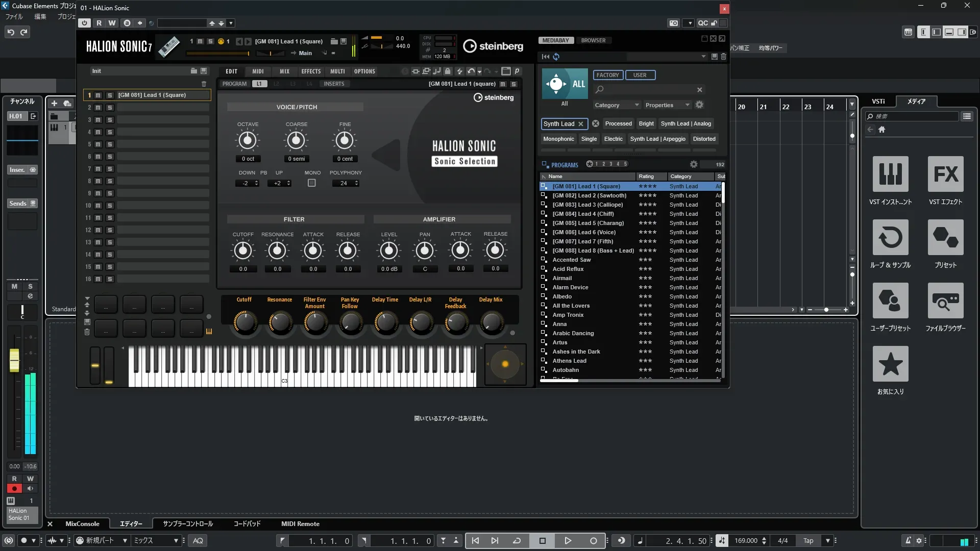Image resolution: width=980 pixels, height=551 pixels.
Task: Click the record button in transport
Action: [593, 540]
